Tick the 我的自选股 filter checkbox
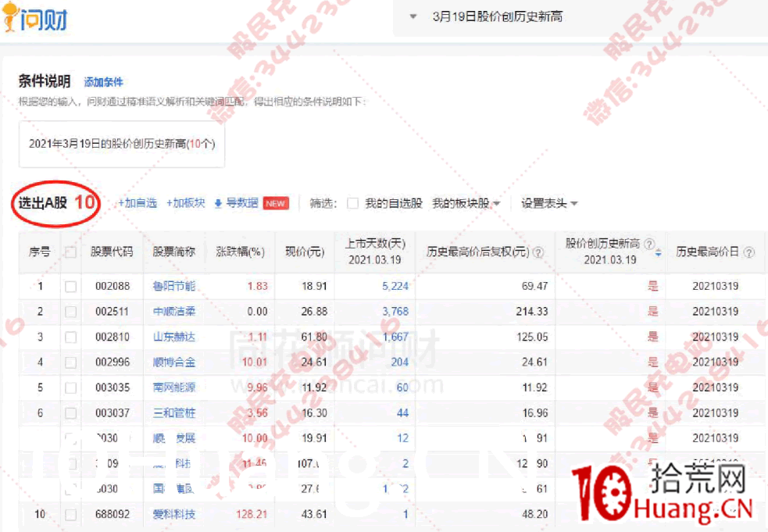 click(x=352, y=203)
